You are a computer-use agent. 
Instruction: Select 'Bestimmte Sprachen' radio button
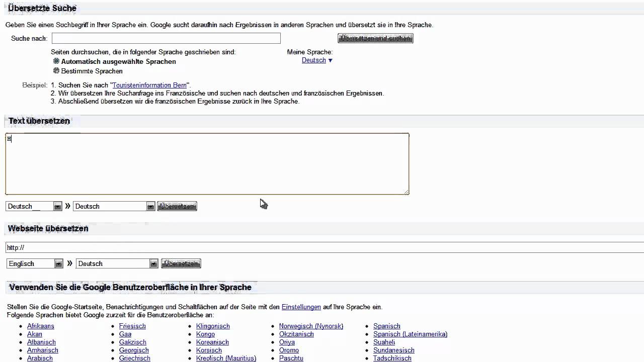click(x=56, y=71)
